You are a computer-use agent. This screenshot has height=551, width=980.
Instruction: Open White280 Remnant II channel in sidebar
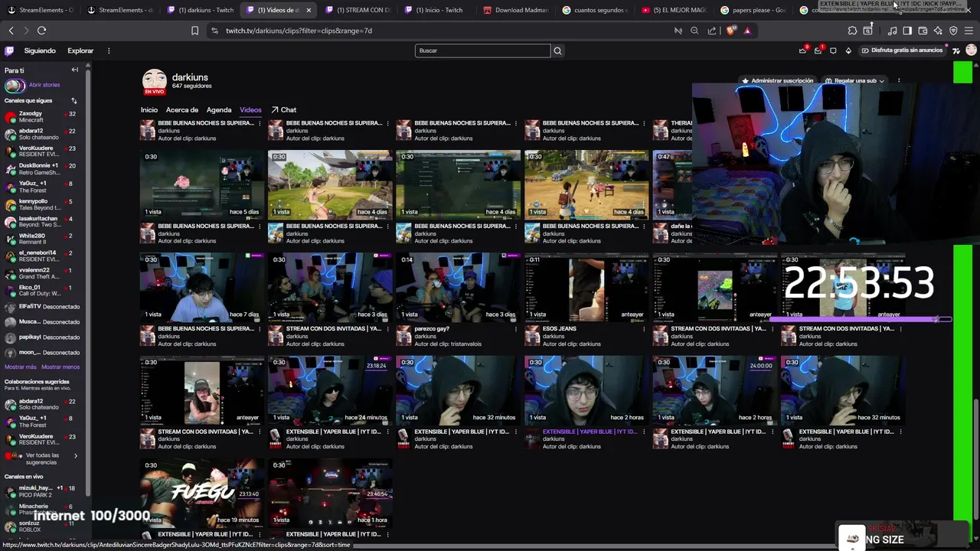point(41,239)
